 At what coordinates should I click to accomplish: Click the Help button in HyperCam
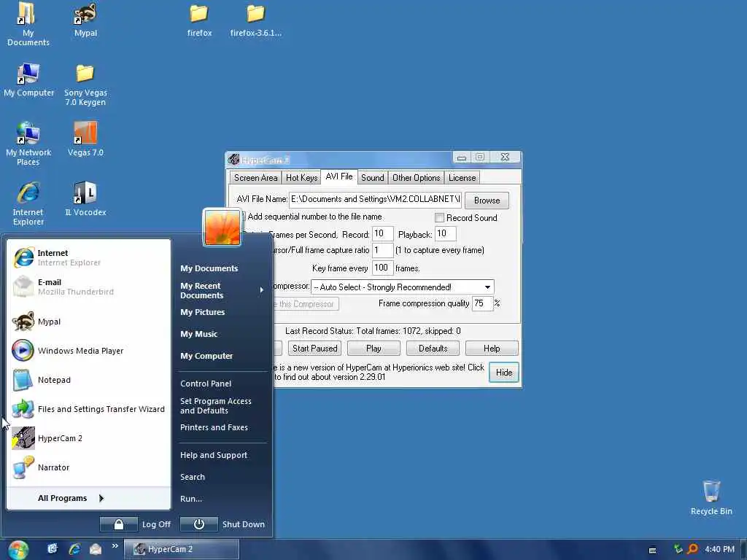pos(492,349)
